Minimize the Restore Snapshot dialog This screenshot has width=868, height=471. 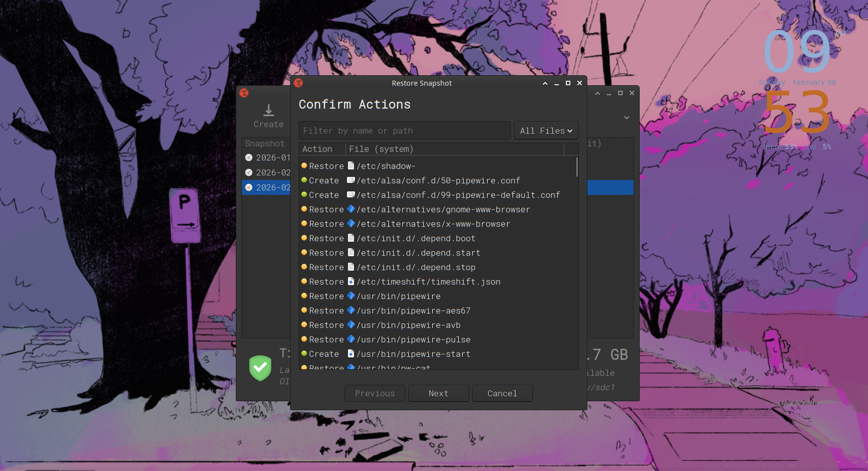556,83
